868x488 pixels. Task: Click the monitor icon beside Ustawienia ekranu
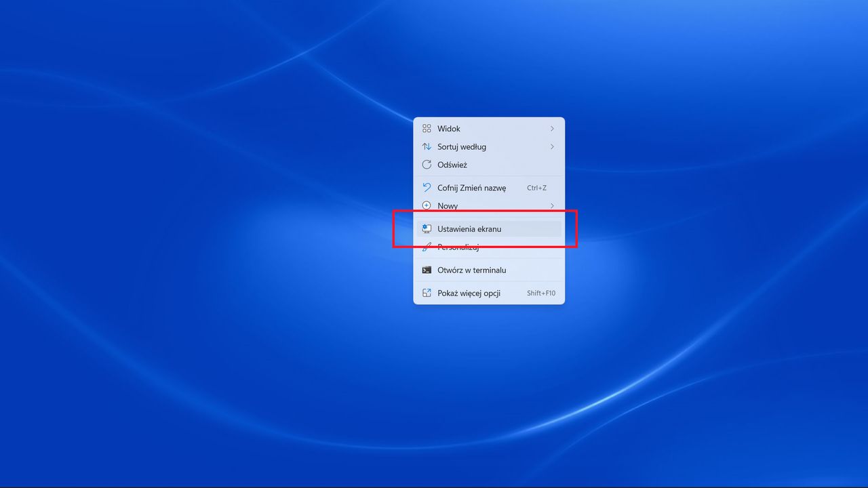click(x=427, y=228)
